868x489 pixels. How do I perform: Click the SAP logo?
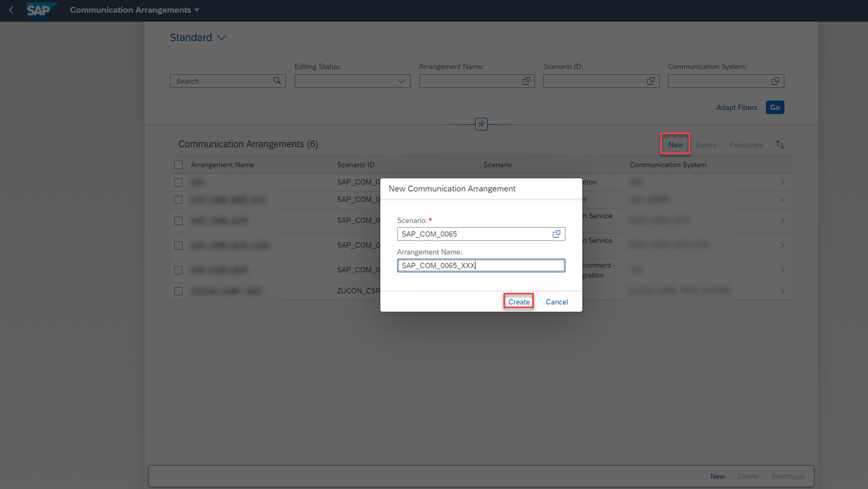pyautogui.click(x=42, y=10)
